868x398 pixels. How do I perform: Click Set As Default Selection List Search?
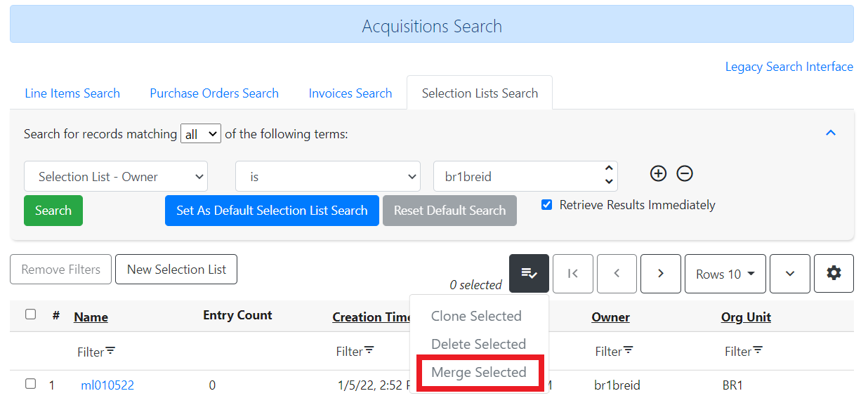click(272, 211)
